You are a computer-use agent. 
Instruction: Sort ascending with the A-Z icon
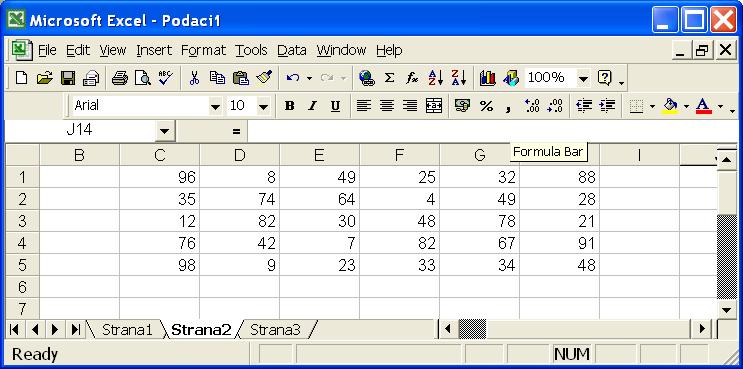(x=435, y=78)
